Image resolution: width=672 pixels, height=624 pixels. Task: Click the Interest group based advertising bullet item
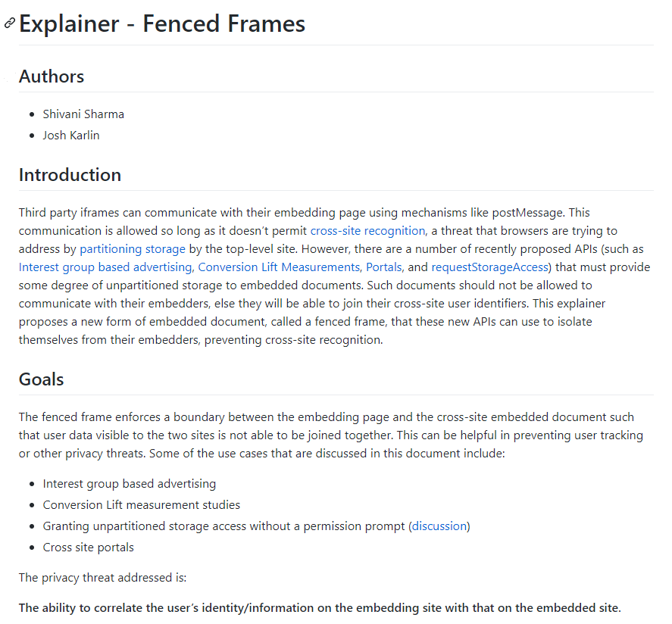[x=130, y=484]
